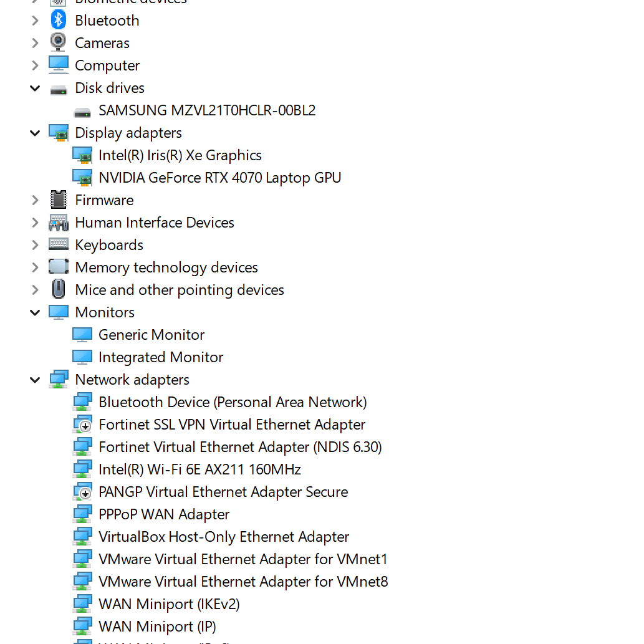This screenshot has width=644, height=644.
Task: Collapse the Disk drives category
Action: (x=36, y=88)
